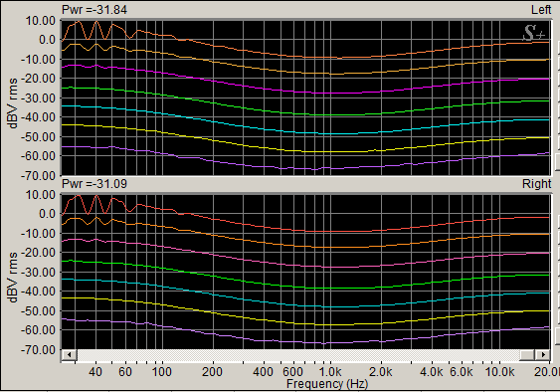The width and height of the screenshot is (560, 392).
Task: Click the dBV rms label of Right plot
Action: click(x=13, y=278)
